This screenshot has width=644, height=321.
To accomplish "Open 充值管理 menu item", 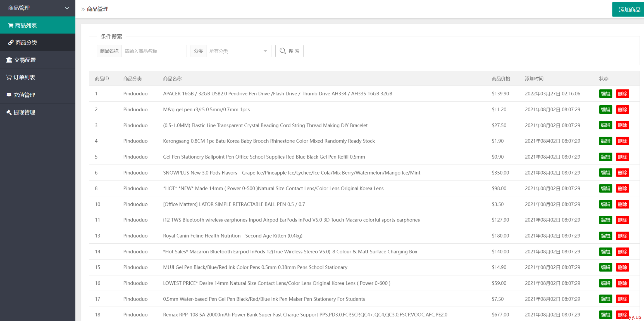I will click(38, 95).
